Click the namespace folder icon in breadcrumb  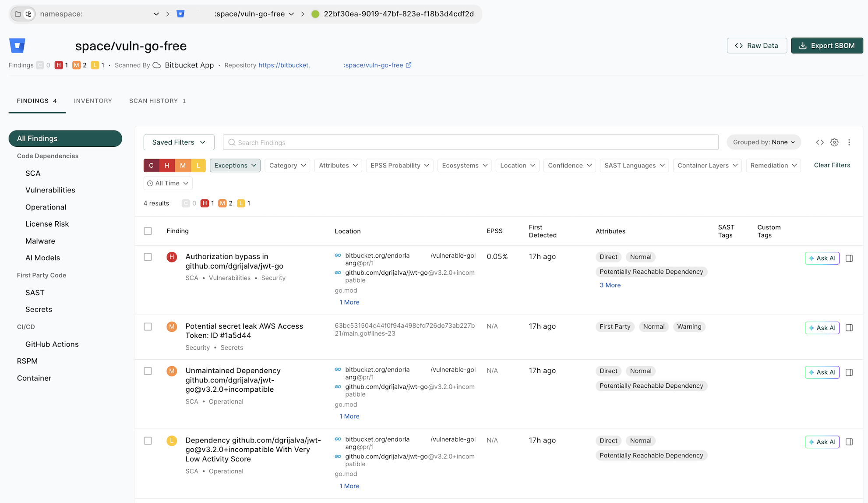[18, 14]
